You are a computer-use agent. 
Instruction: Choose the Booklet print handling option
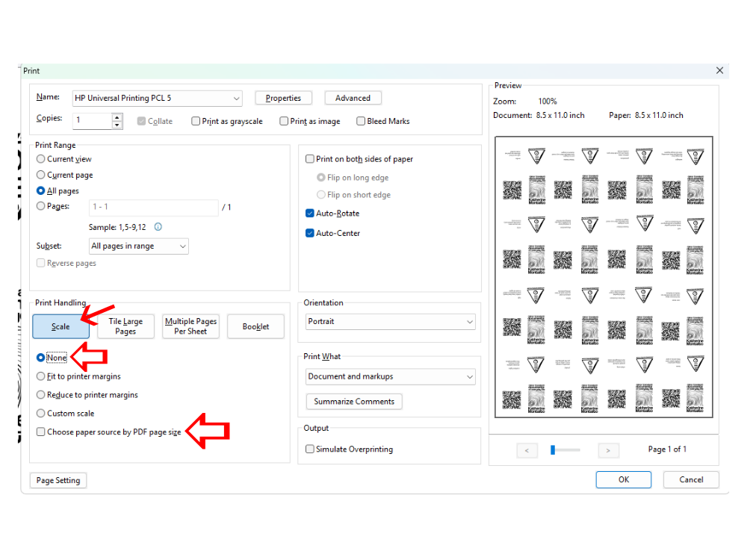coord(255,326)
